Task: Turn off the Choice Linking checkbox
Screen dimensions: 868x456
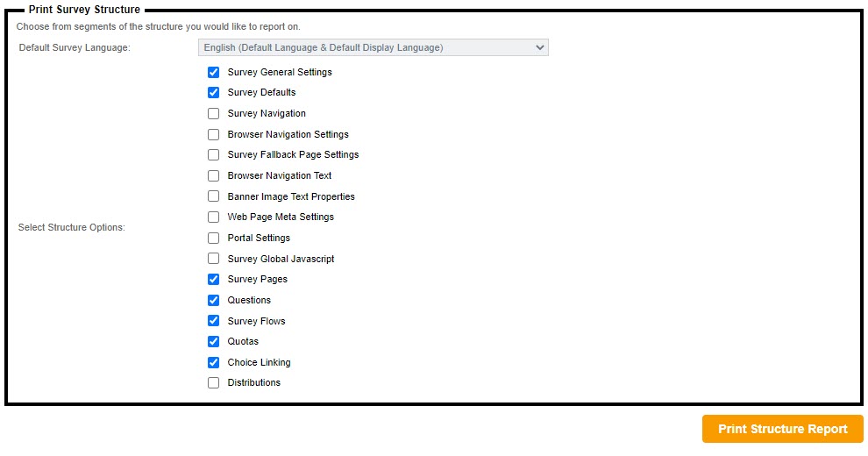Action: (213, 362)
